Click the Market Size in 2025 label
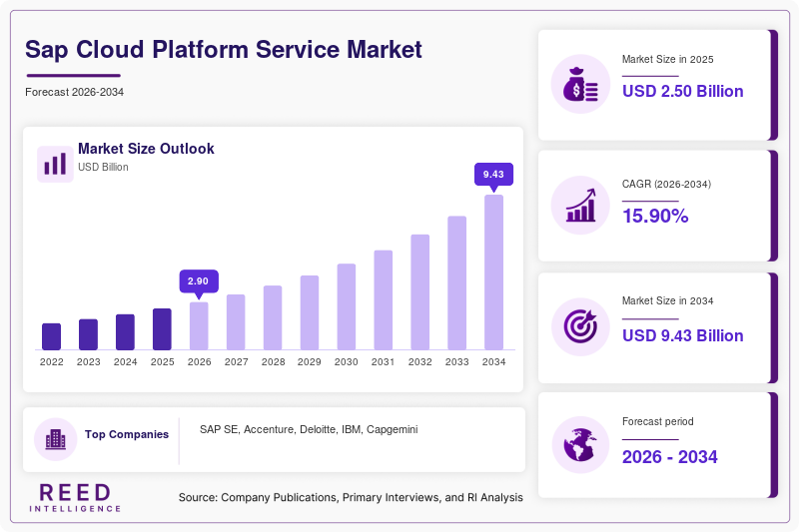 [667, 60]
